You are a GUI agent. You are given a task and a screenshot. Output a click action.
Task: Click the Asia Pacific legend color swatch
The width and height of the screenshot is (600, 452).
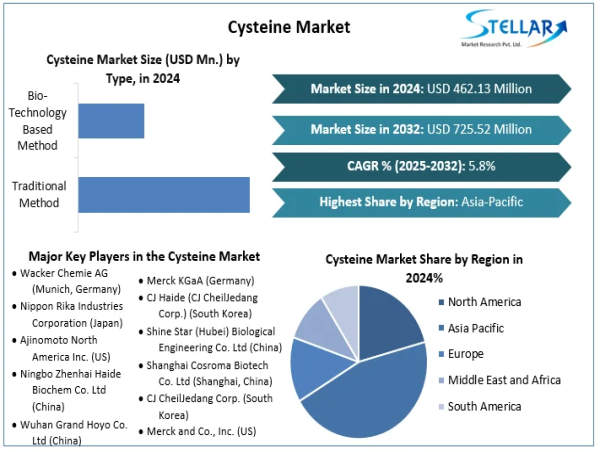(x=441, y=328)
